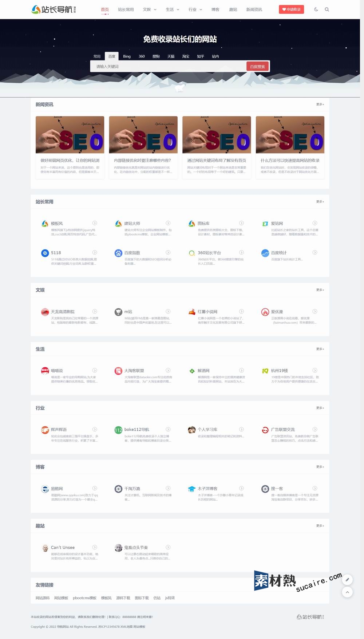Click the 百度指数 paw icon
Viewport: 364px width, 639px height.
click(x=118, y=253)
